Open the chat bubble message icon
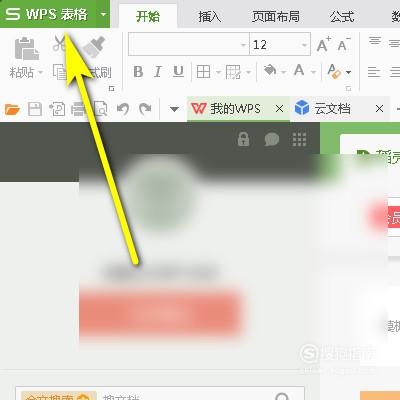This screenshot has height=400, width=400. point(272,139)
